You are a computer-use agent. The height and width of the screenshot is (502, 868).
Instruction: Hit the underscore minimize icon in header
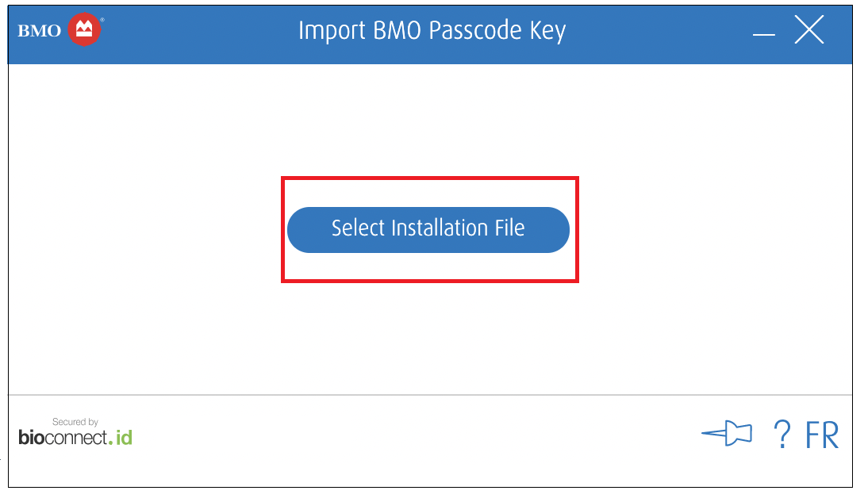(763, 35)
